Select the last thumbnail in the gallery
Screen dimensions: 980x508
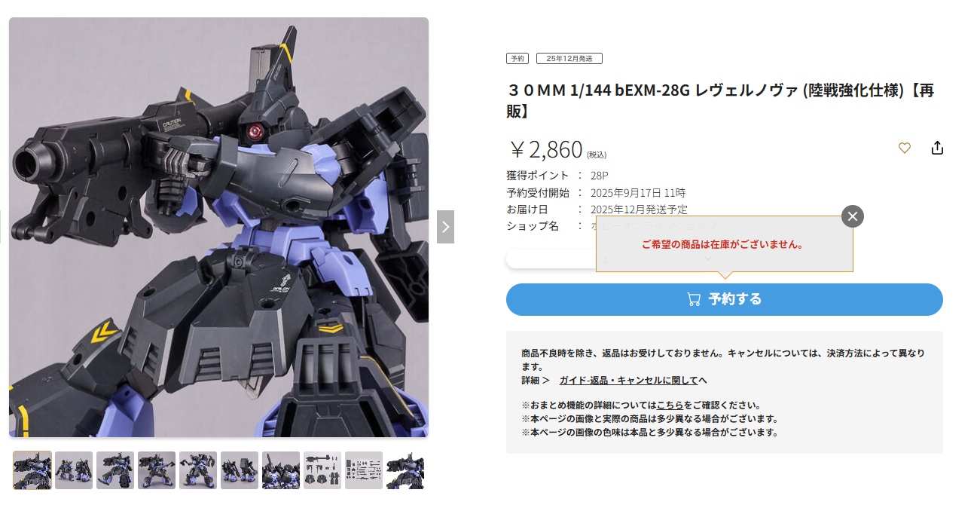tap(405, 470)
